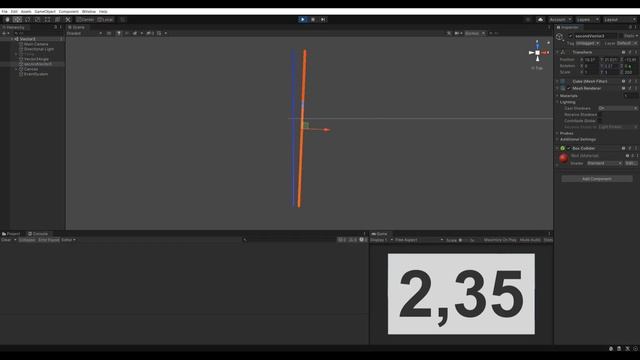Viewport: 640px width, 360px height.
Task: Open the Window menu
Action: tap(89, 11)
